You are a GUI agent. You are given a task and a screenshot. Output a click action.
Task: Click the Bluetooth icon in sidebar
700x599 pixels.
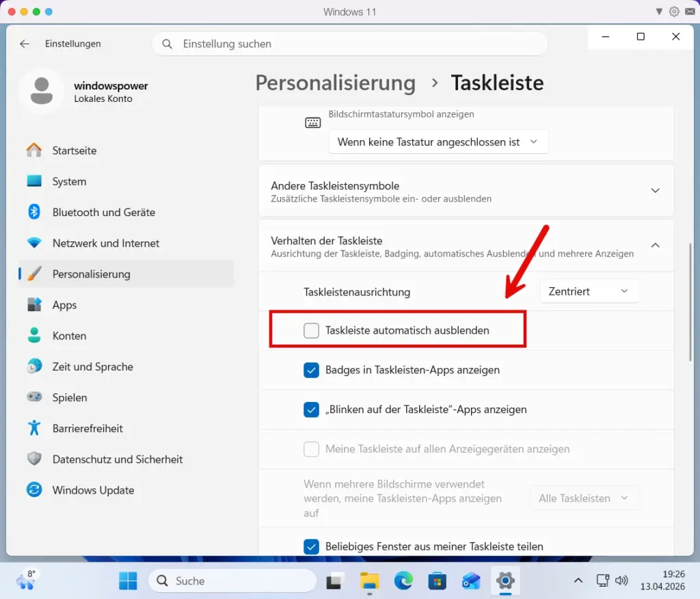34,212
